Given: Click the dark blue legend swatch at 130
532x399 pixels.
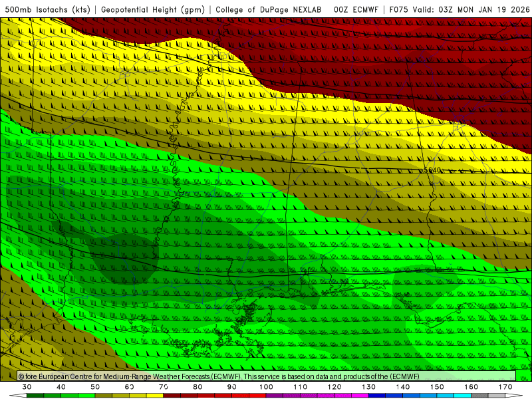Looking at the screenshot, I should (x=377, y=396).
